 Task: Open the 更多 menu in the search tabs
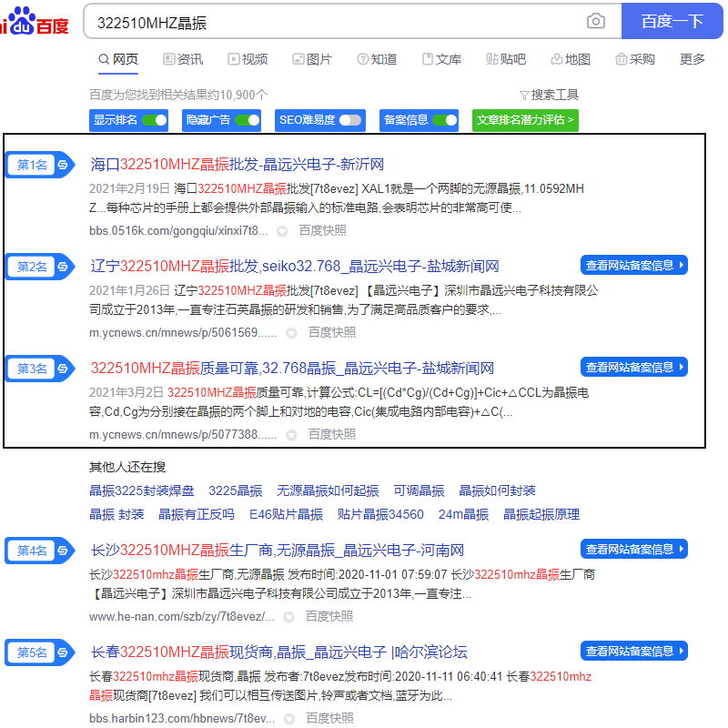tap(692, 59)
